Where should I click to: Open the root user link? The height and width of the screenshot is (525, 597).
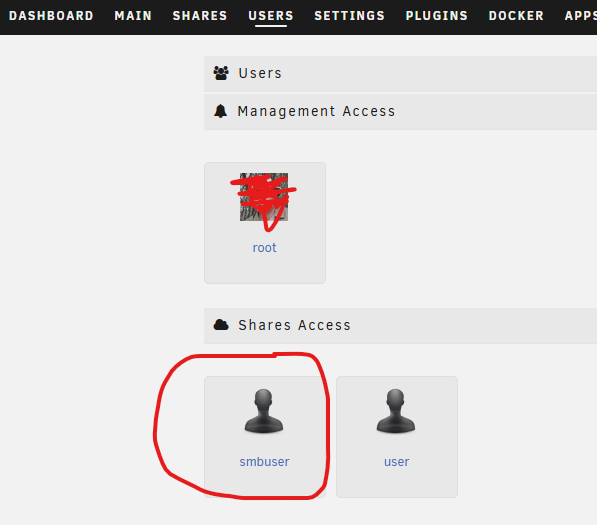tap(264, 248)
